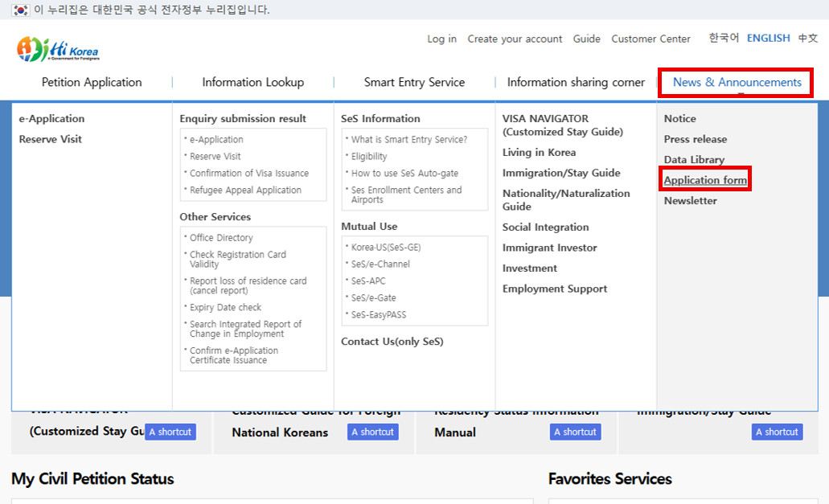
Task: Switch language to 中文
Action: tap(807, 38)
